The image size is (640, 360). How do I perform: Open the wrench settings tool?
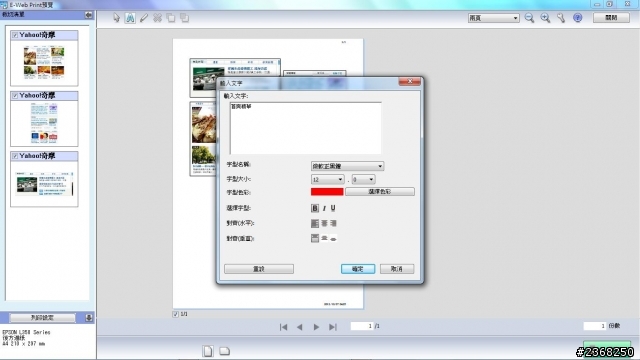point(561,18)
